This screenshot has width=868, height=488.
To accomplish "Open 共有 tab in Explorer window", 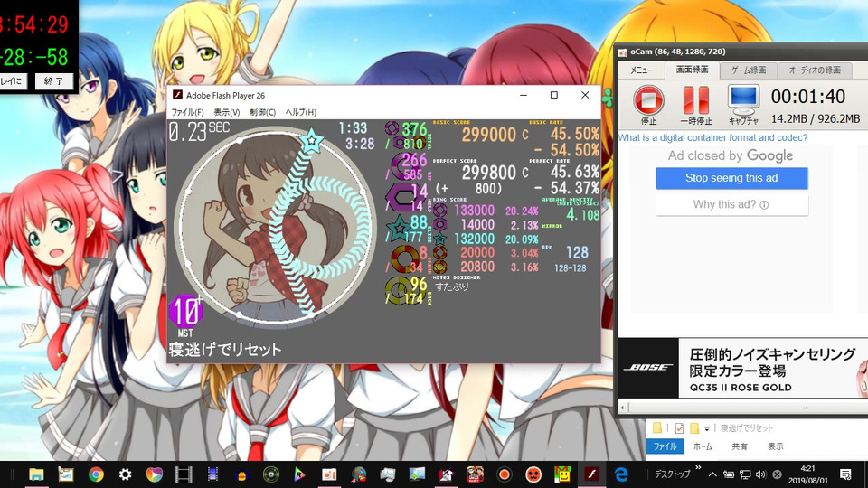I will click(x=740, y=446).
